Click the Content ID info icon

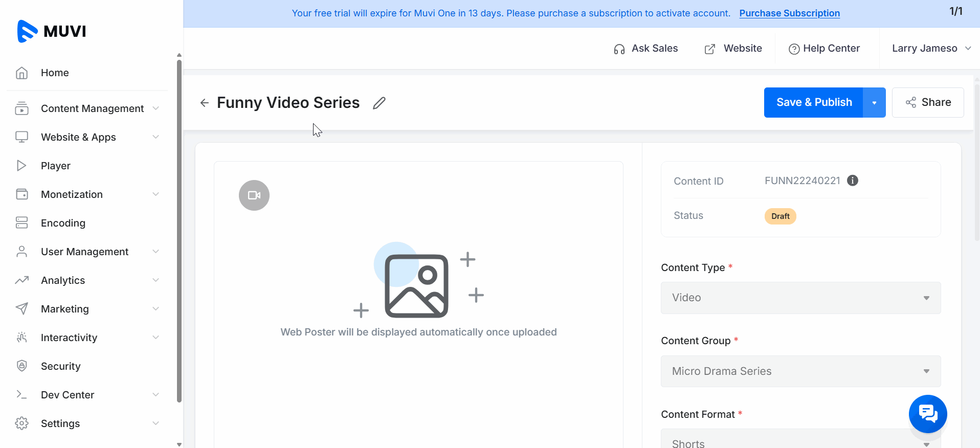(853, 181)
